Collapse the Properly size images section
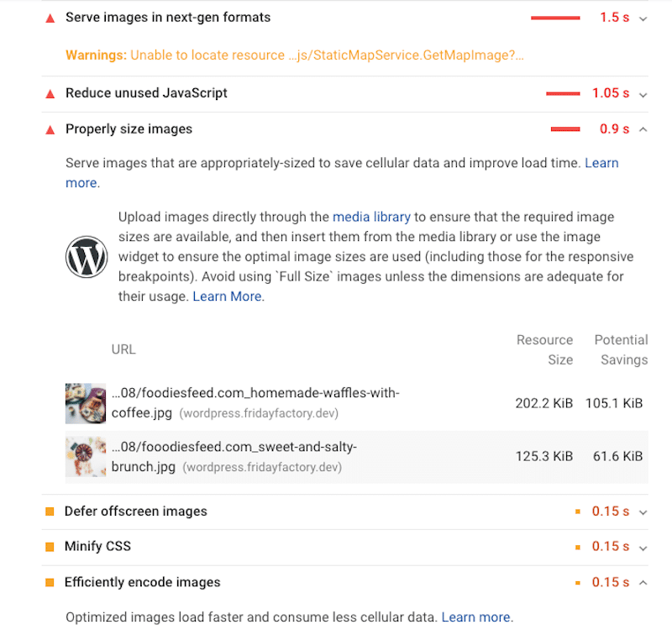 click(x=643, y=129)
